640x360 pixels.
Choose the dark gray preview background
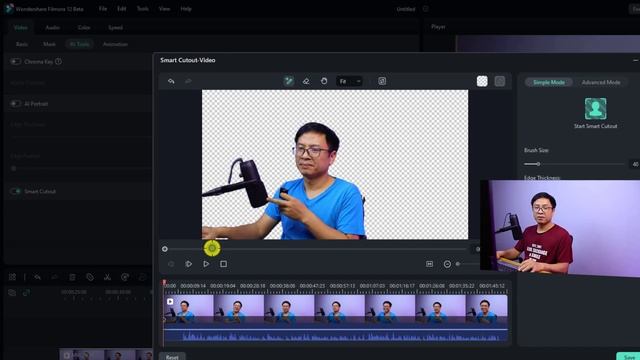pos(500,81)
